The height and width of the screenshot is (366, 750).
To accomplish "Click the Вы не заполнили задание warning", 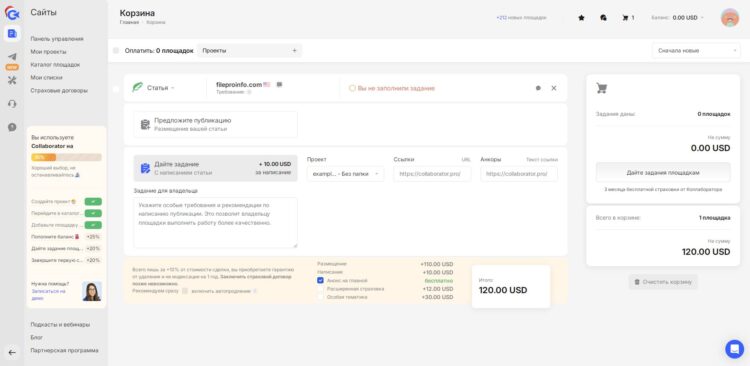I will (x=392, y=88).
